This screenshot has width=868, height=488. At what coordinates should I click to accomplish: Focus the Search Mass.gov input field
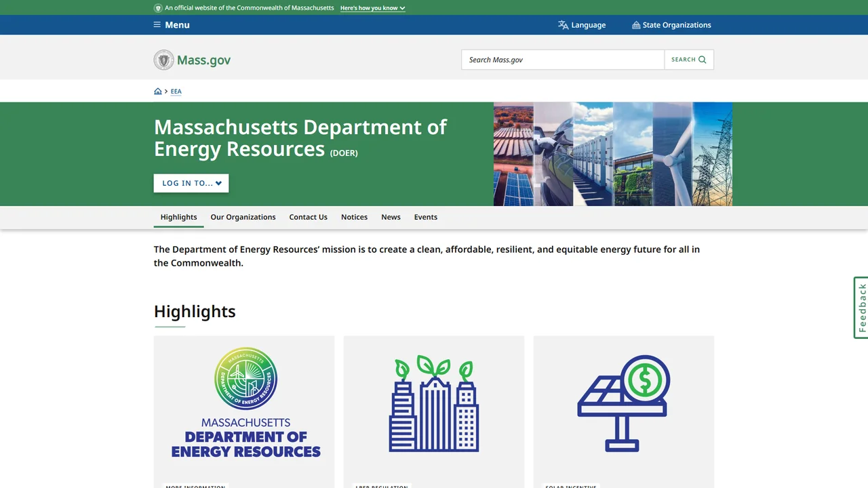click(x=563, y=60)
